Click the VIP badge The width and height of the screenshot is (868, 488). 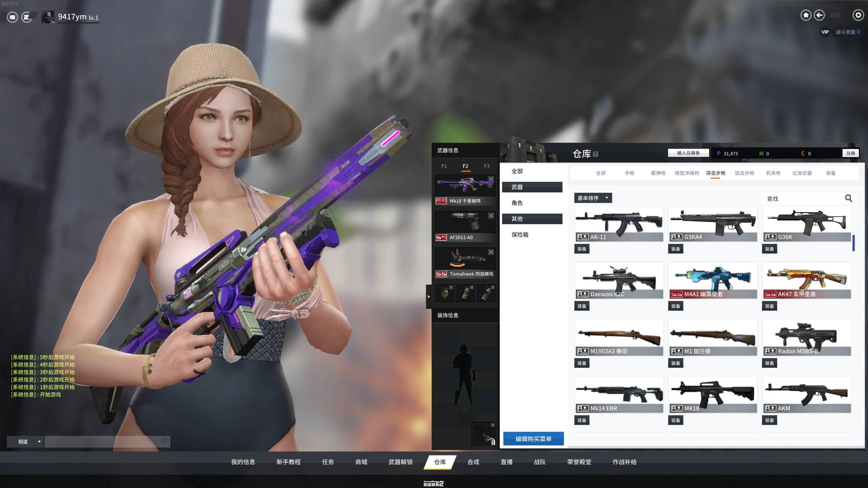click(825, 32)
